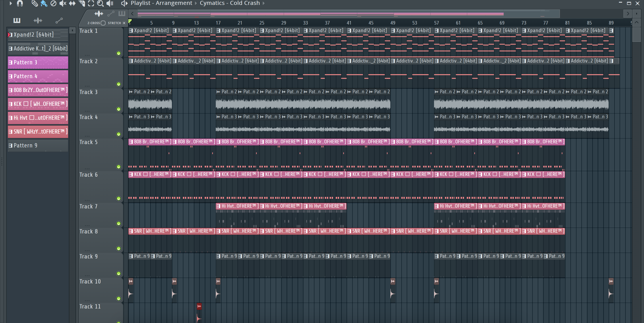Mute Track 8 via its green LED
Viewport: 644px width, 323px height.
pyautogui.click(x=119, y=249)
